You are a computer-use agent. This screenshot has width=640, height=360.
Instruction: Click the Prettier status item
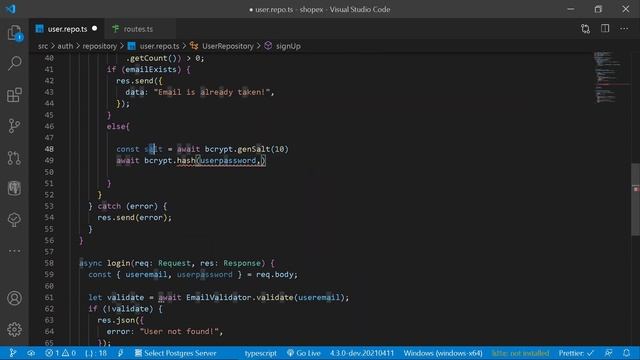tap(576, 353)
